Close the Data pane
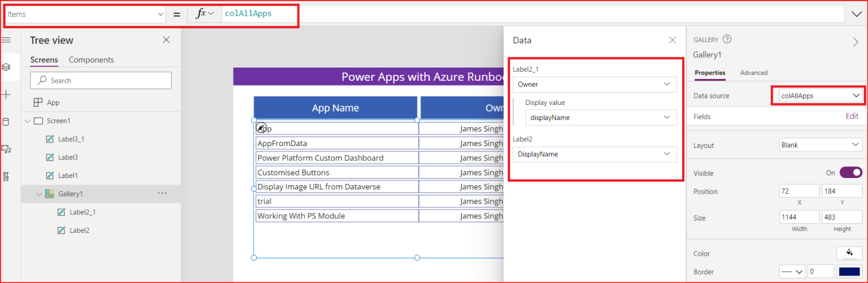The height and width of the screenshot is (283, 868). pos(672,40)
